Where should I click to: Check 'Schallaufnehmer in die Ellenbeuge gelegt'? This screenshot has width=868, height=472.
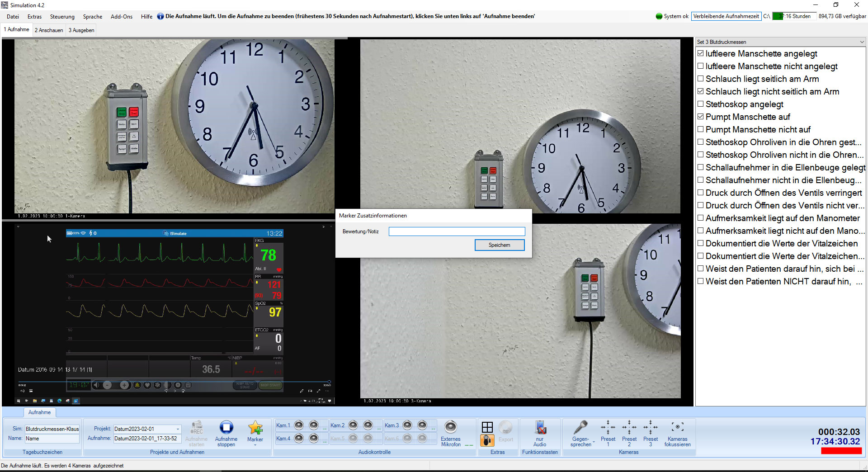pos(701,167)
